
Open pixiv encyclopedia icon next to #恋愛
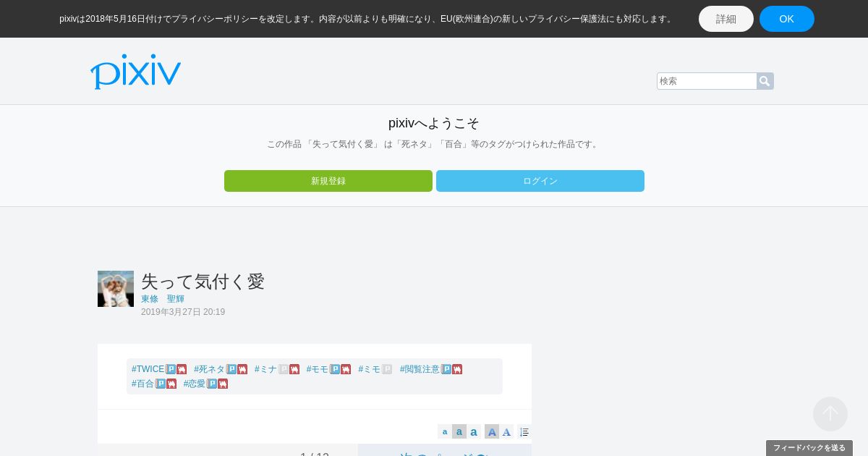[212, 384]
